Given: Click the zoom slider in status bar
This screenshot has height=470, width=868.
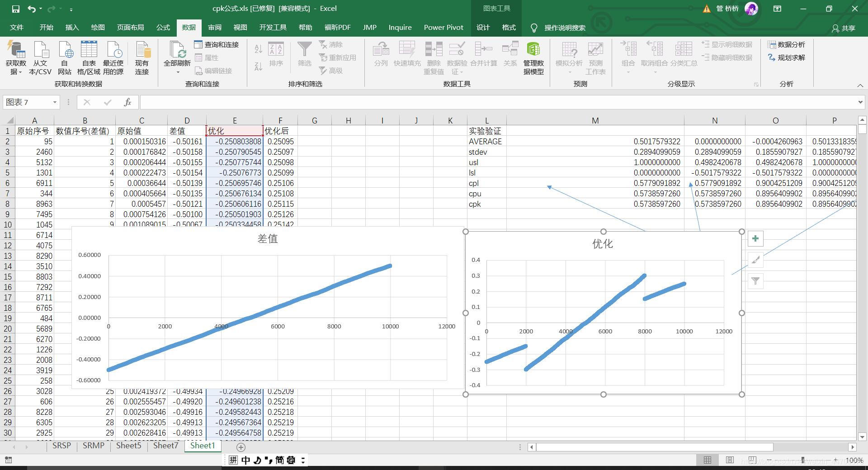Looking at the screenshot, I should click(x=802, y=460).
